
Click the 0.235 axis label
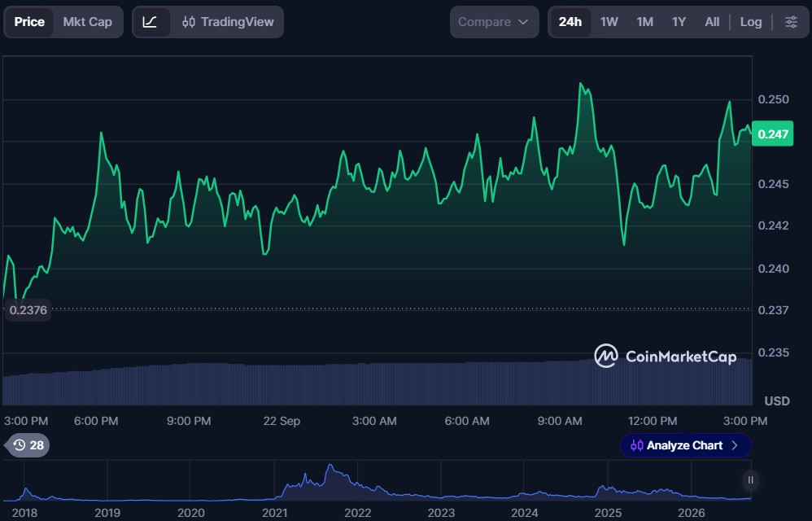tap(773, 352)
